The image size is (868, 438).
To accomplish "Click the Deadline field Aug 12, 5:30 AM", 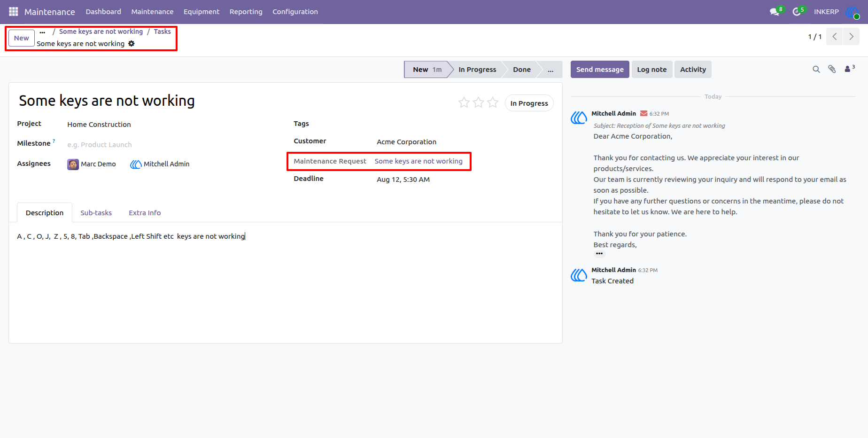I will coord(403,180).
